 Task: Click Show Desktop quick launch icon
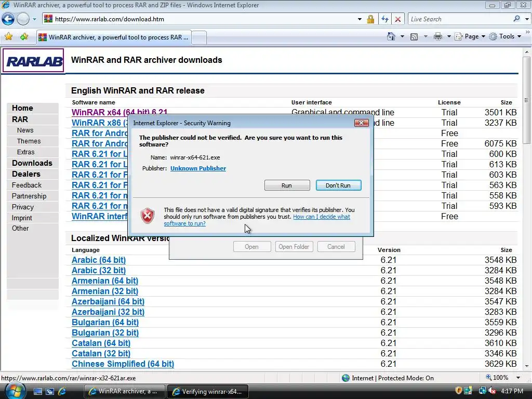(x=37, y=391)
